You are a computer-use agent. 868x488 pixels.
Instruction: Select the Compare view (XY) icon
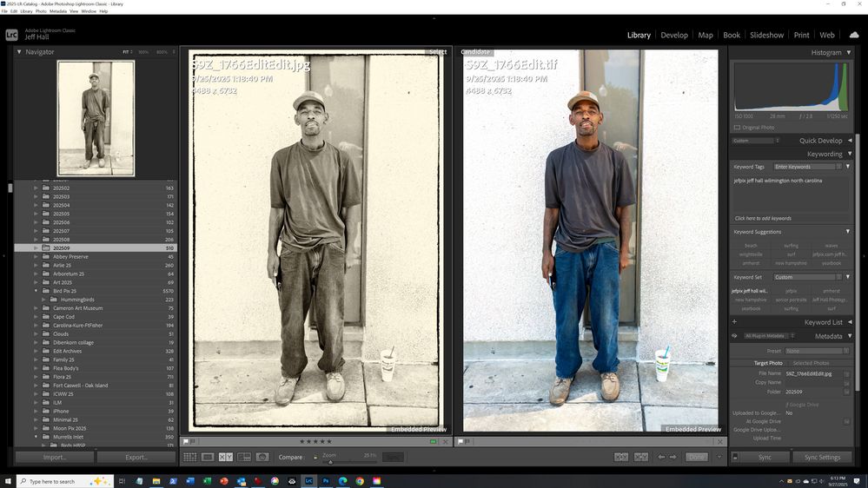[x=225, y=457]
